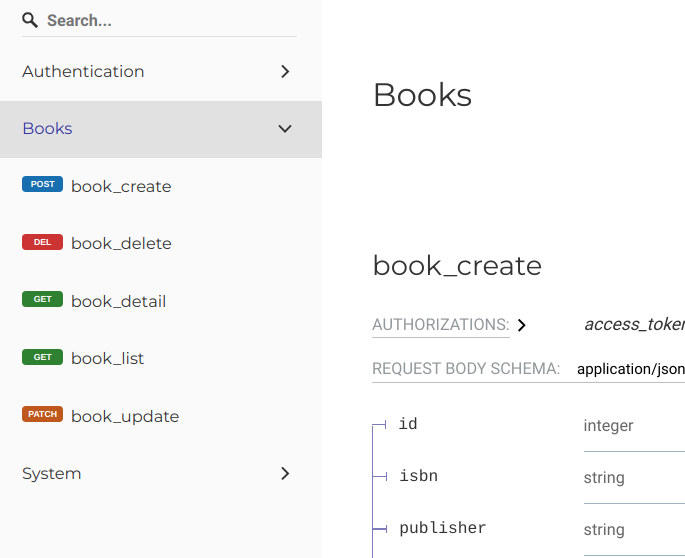
Task: Open the book_create endpoint in sidebar
Action: (121, 187)
